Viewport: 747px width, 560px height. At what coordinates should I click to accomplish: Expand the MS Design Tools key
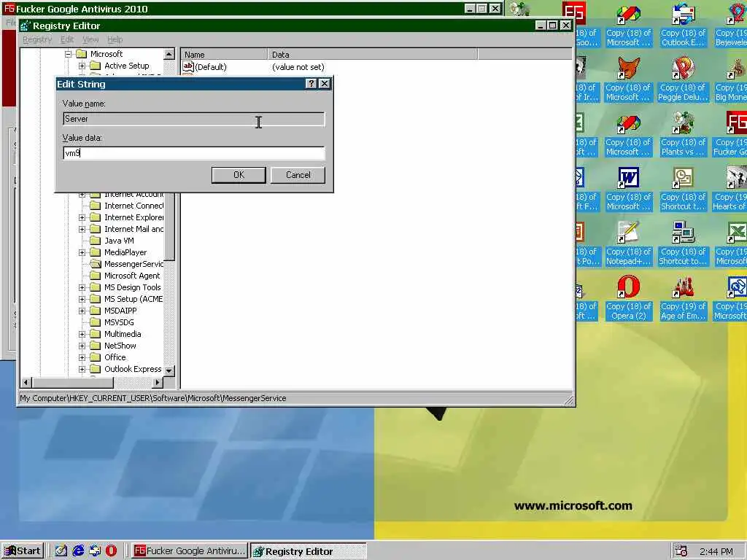click(82, 287)
